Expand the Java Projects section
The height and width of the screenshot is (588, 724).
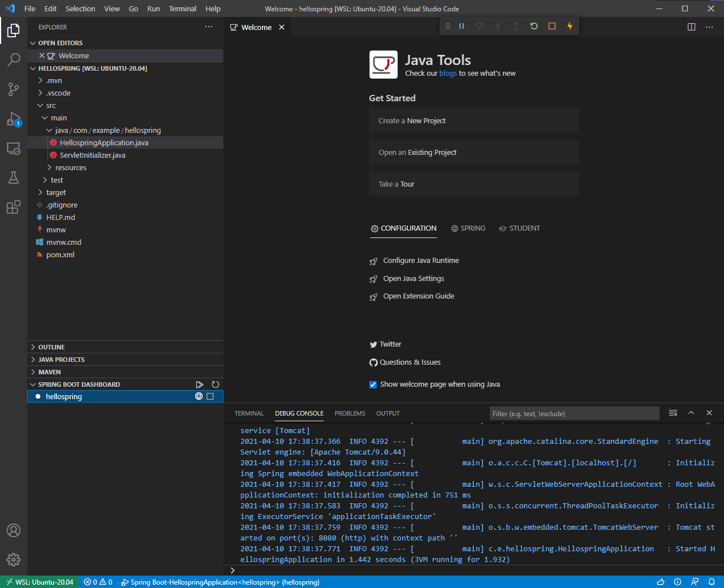click(61, 360)
